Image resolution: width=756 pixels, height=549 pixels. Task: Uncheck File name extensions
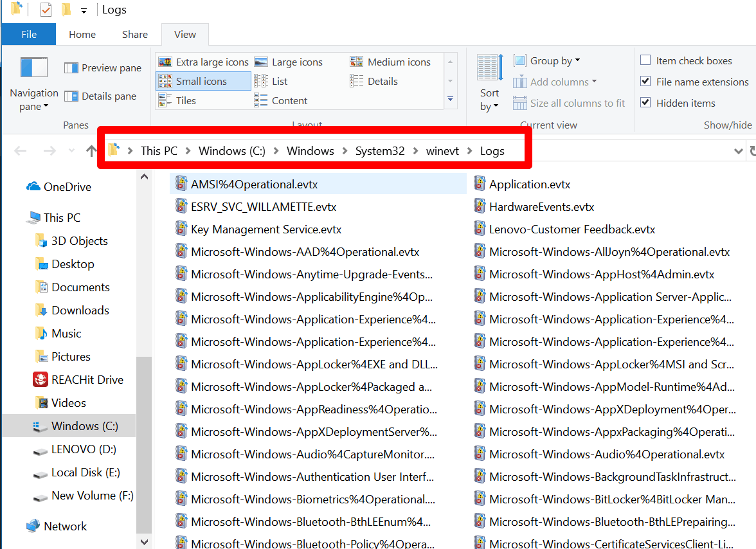[645, 82]
